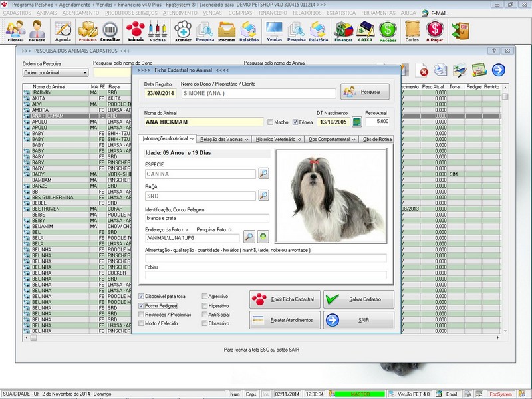Screen dimensions: 532x399
Task: Click the search icon beside RAÇA field
Action: [x=264, y=196]
